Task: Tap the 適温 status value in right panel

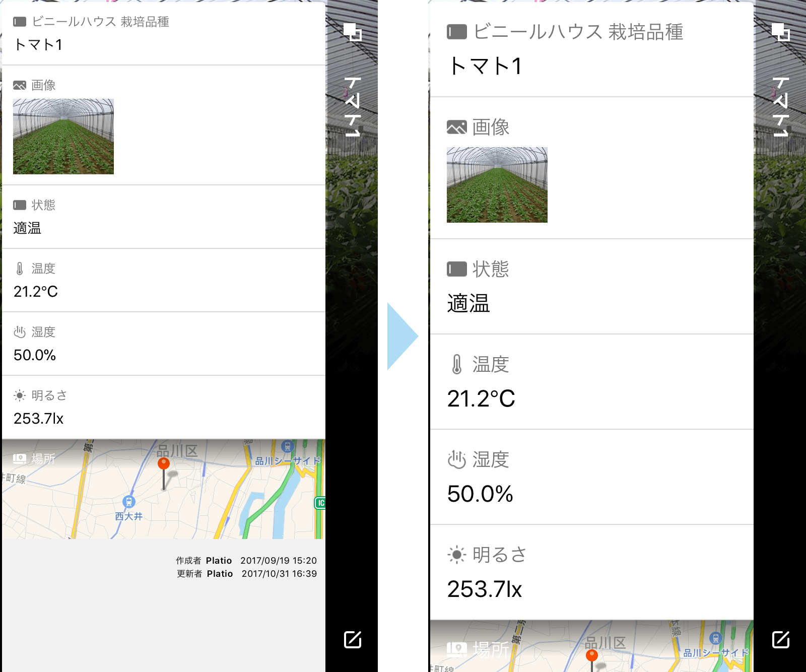Action: (468, 304)
